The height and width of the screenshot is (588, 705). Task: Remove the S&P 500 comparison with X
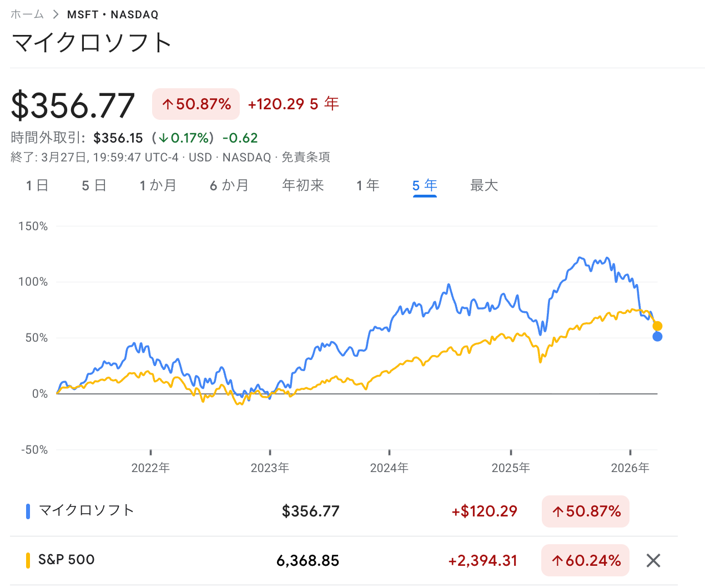(x=653, y=561)
